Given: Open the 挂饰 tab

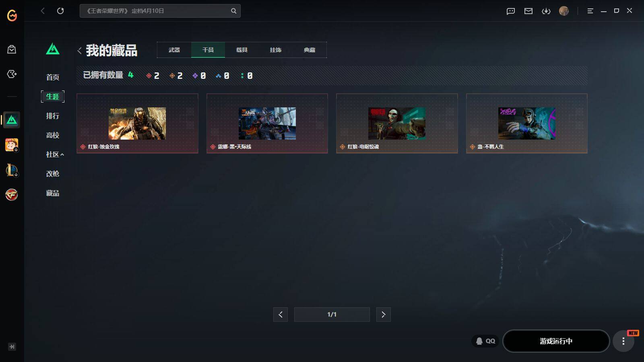Looking at the screenshot, I should pos(276,50).
